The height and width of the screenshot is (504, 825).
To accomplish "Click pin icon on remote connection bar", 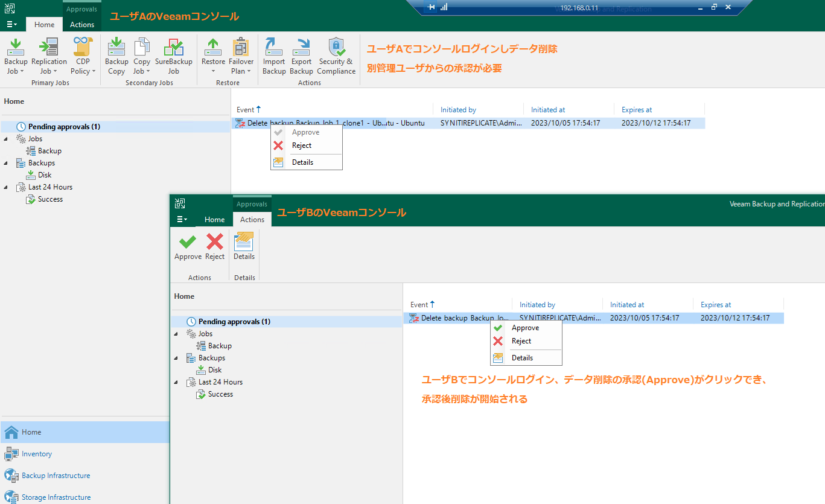I will (x=431, y=7).
